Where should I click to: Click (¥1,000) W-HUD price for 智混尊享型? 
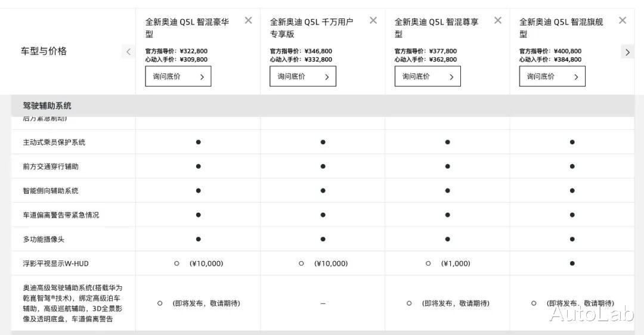(456, 263)
